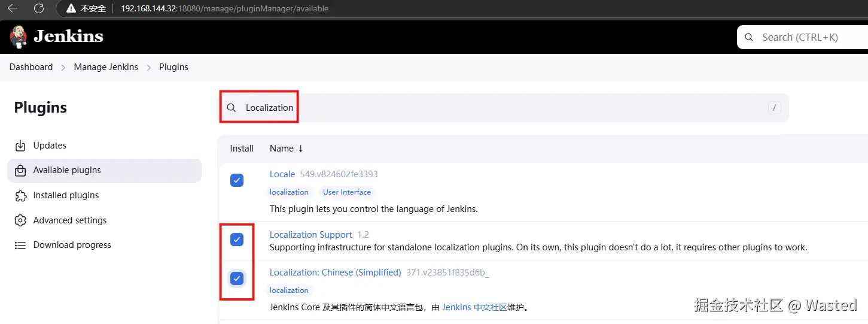This screenshot has width=868, height=324.
Task: Open Available plugins section
Action: click(104, 171)
